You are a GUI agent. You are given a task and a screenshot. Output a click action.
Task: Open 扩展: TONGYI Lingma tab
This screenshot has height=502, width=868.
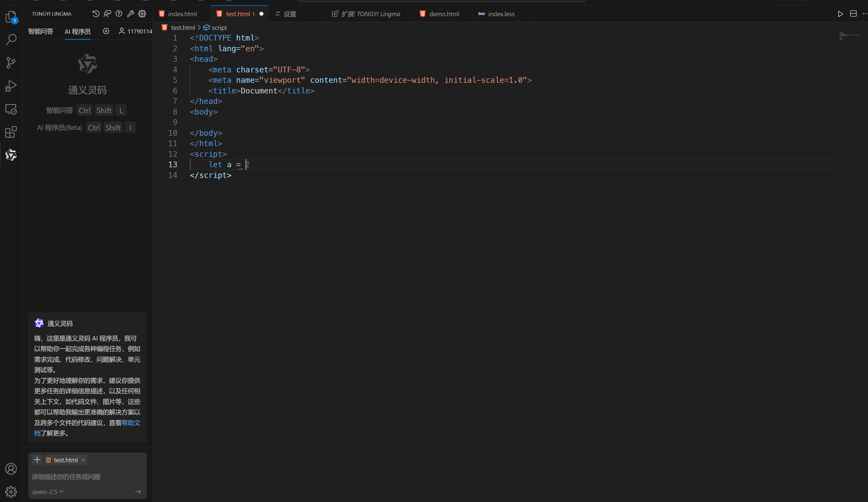[370, 14]
